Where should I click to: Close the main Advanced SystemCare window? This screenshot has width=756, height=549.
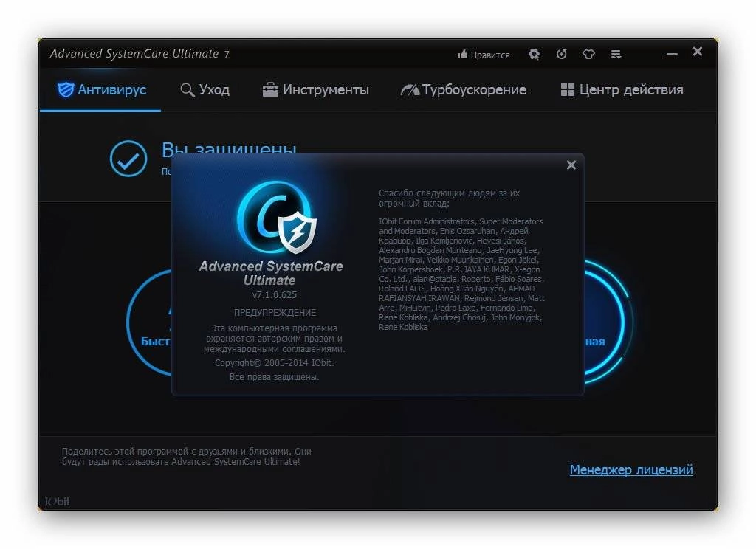[698, 51]
